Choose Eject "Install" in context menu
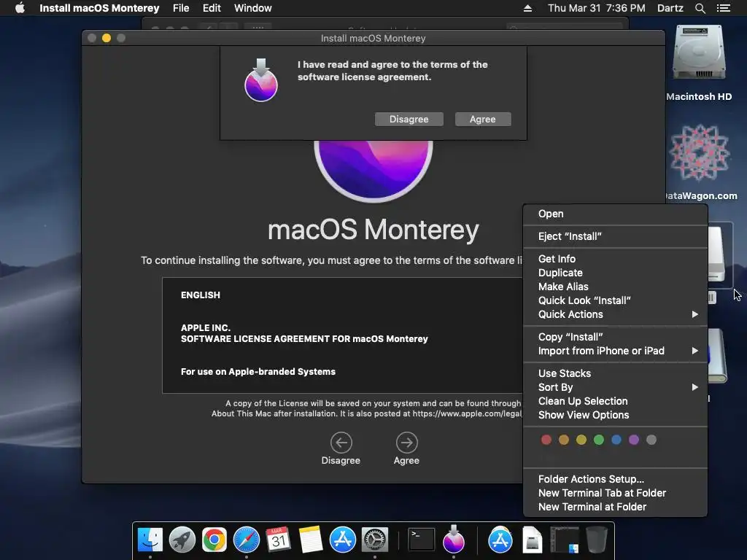This screenshot has width=747, height=560. tap(615, 236)
